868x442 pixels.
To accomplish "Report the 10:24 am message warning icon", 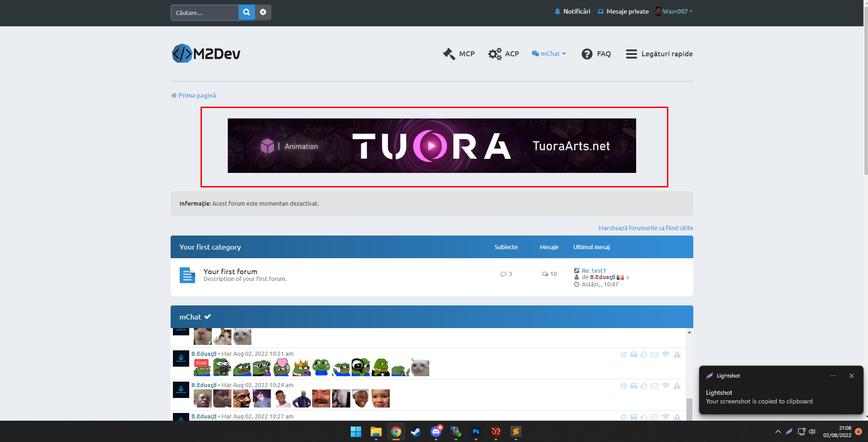I will pyautogui.click(x=677, y=386).
